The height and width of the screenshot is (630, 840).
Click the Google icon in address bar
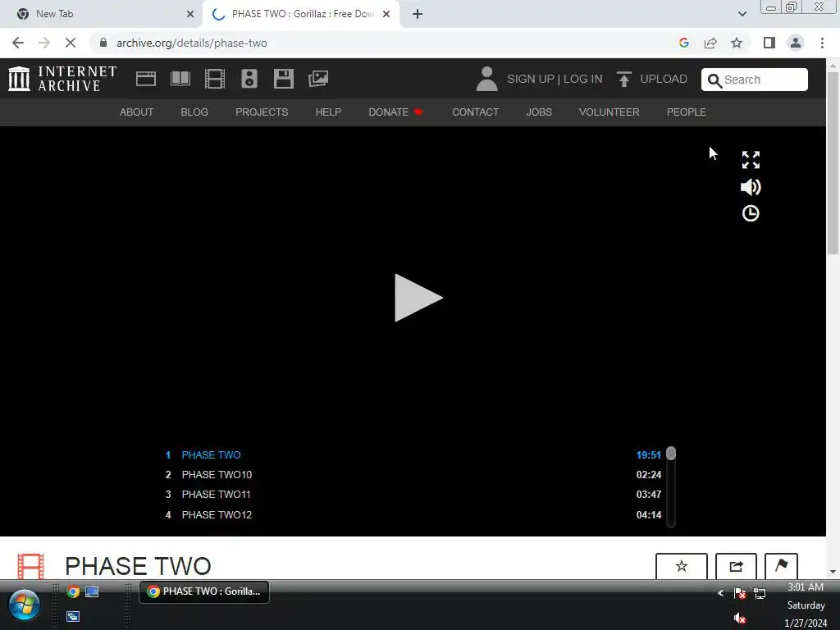683,43
